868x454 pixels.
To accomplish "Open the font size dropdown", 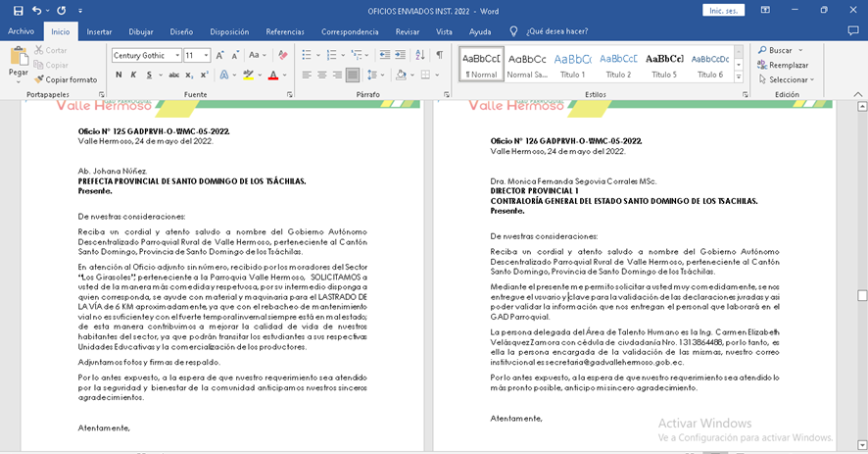I will coord(206,56).
